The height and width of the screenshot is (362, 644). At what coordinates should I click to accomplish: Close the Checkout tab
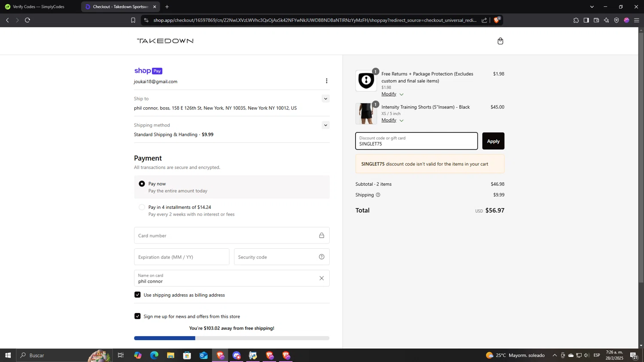click(155, 7)
